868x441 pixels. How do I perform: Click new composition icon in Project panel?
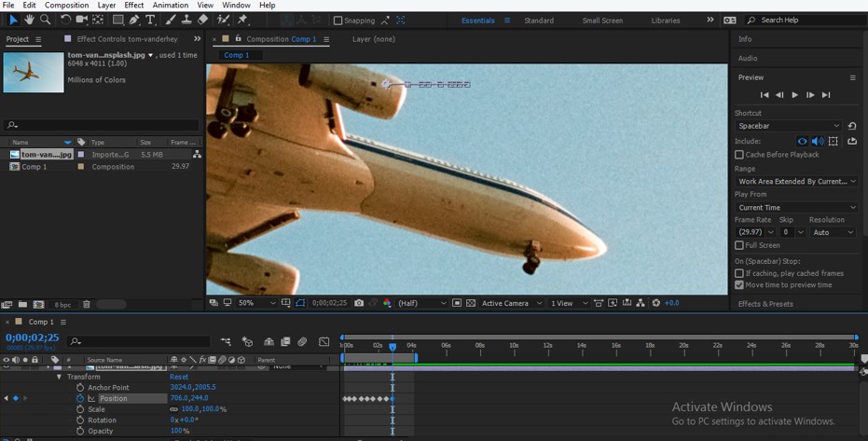tap(38, 304)
